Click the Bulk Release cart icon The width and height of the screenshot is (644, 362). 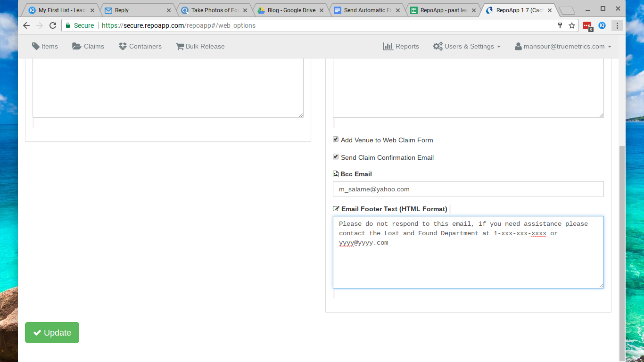pyautogui.click(x=180, y=46)
